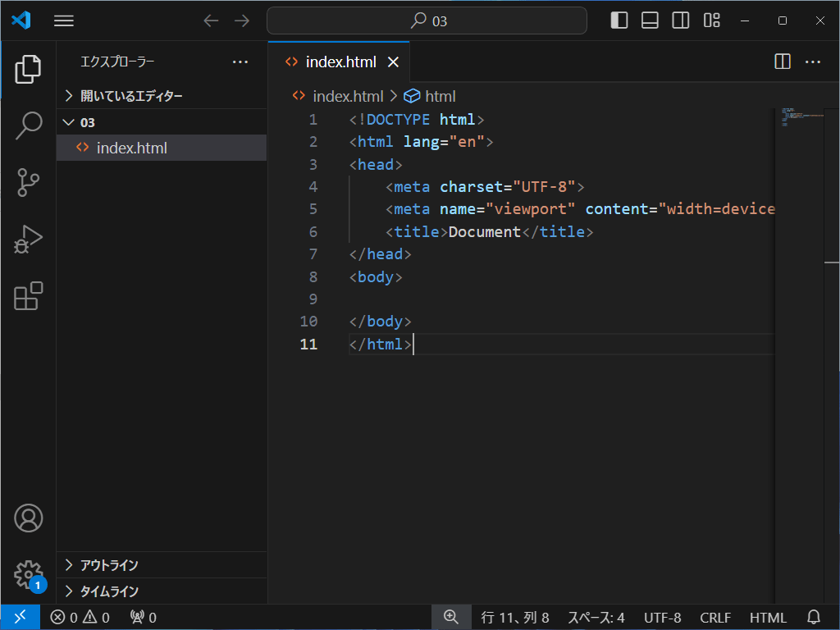Click the command center search box

427,21
